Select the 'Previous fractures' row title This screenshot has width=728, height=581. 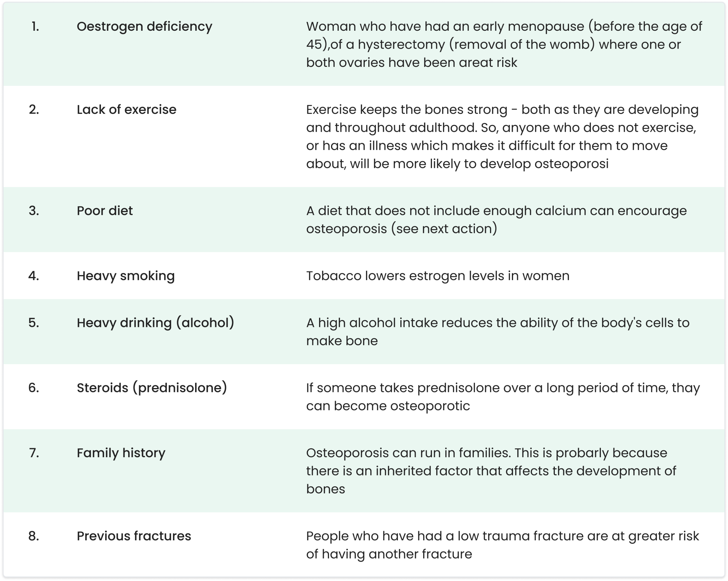click(x=134, y=536)
